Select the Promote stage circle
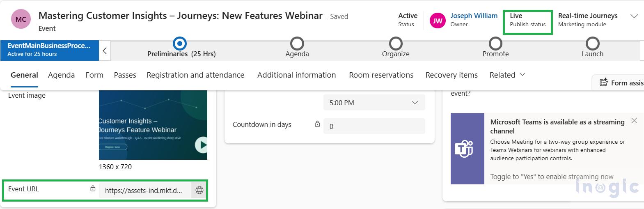 (x=495, y=43)
